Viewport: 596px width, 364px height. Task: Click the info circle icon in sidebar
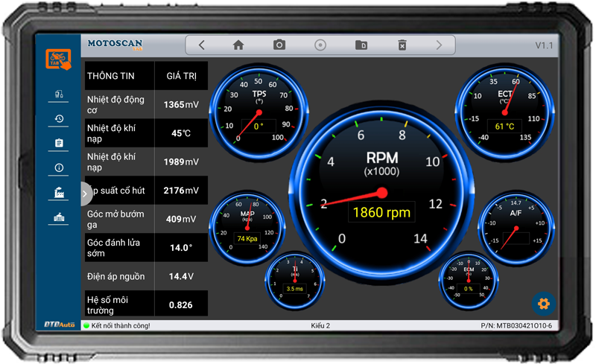59,167
